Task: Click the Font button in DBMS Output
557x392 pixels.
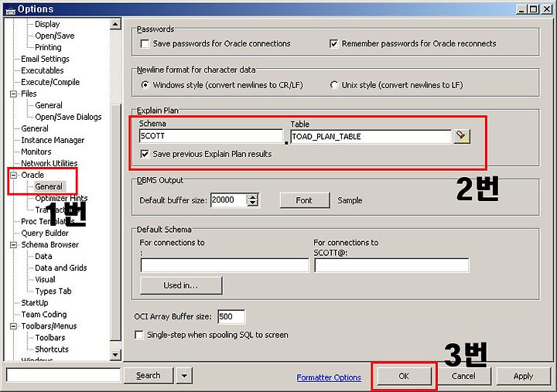Action: coord(304,200)
